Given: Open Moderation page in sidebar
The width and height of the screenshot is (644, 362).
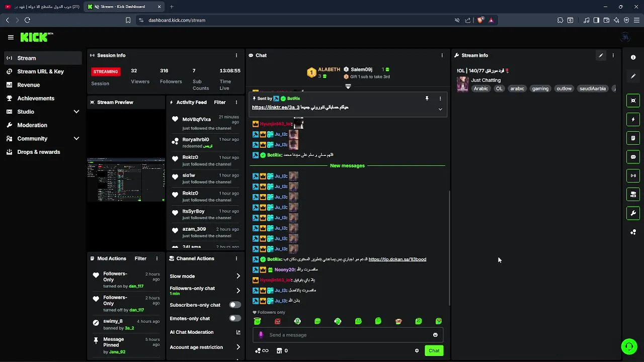Looking at the screenshot, I should tap(42, 125).
